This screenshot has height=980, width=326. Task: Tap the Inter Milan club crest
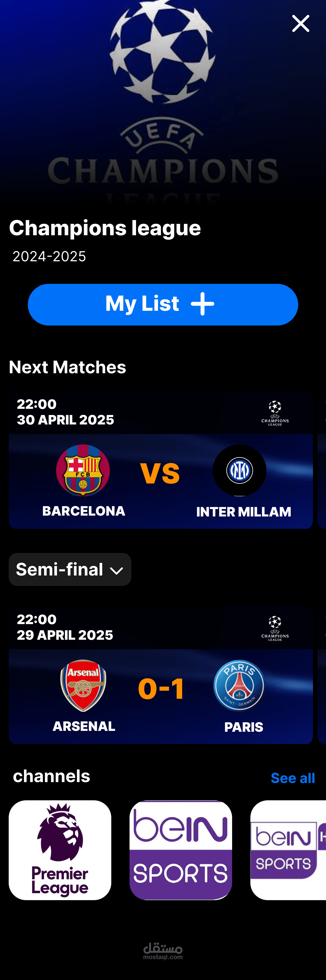pos(239,470)
